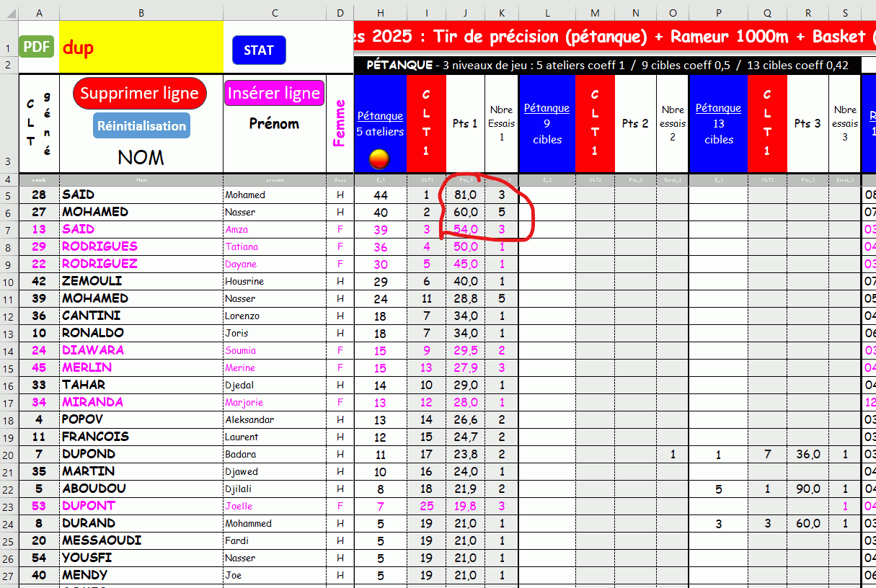Viewport: 876px width, 588px height.
Task: Select first name cell Lorenzo
Action: click(x=274, y=316)
